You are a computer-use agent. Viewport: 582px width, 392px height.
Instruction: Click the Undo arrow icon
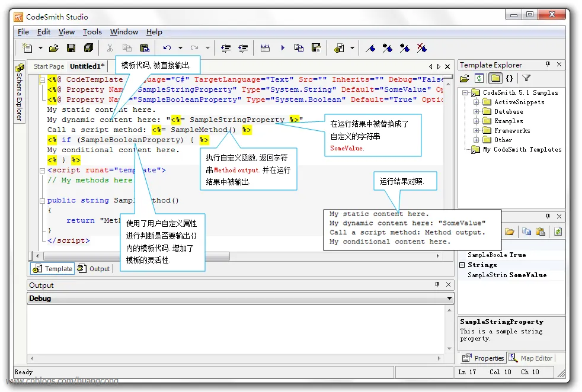point(167,48)
